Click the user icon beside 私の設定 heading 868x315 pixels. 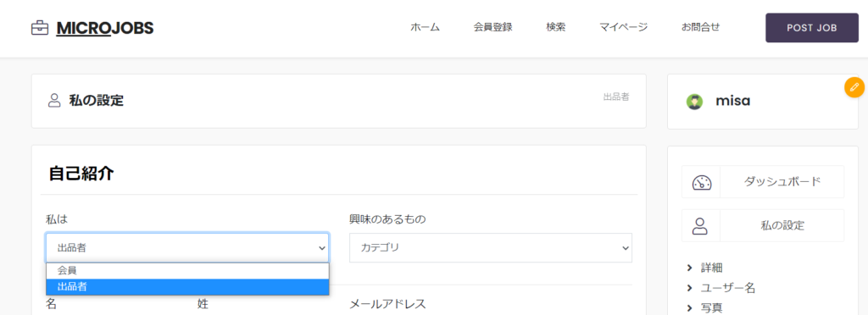tap(54, 101)
